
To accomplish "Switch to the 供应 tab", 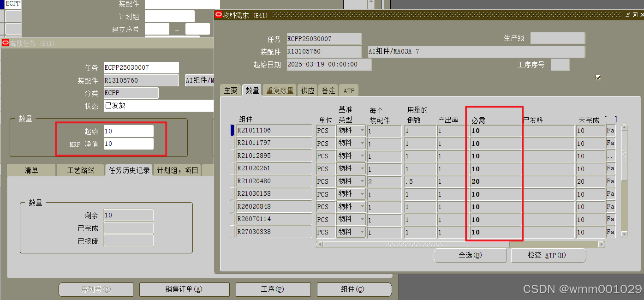I will (308, 90).
